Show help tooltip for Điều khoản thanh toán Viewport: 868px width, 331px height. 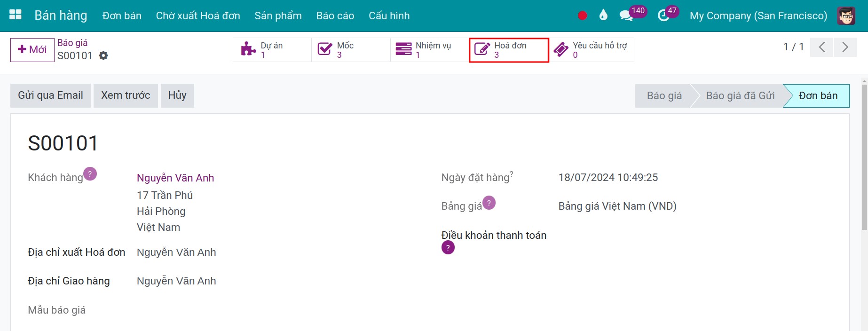pos(448,247)
